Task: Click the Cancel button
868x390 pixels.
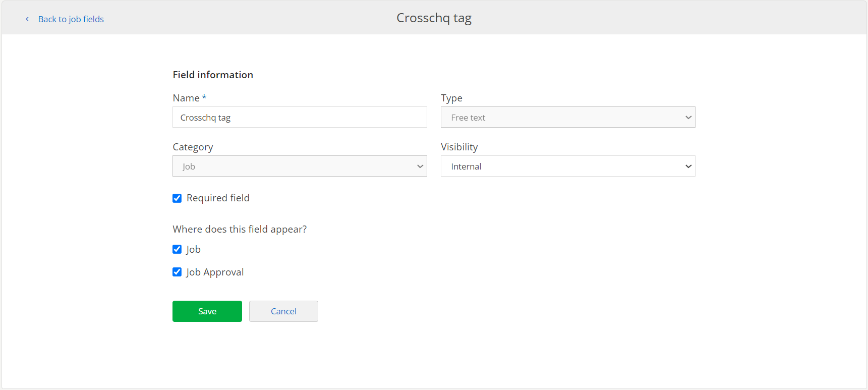Action: coord(283,311)
